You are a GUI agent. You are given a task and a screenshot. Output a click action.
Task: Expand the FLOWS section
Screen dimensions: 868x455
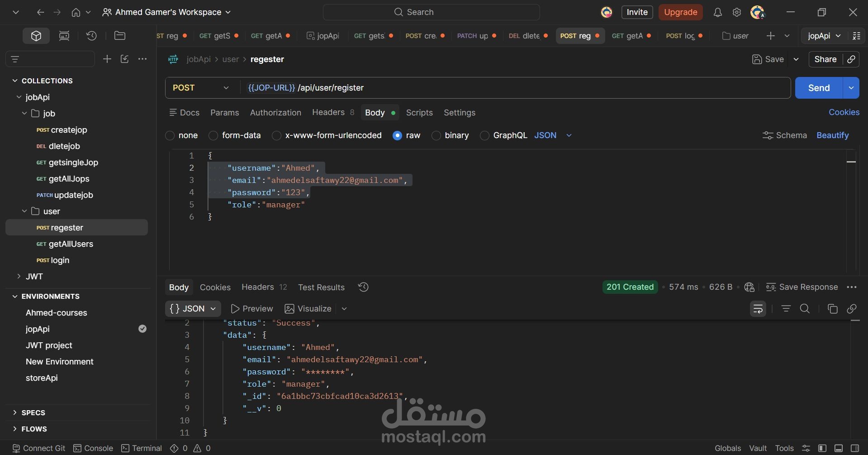tap(15, 429)
